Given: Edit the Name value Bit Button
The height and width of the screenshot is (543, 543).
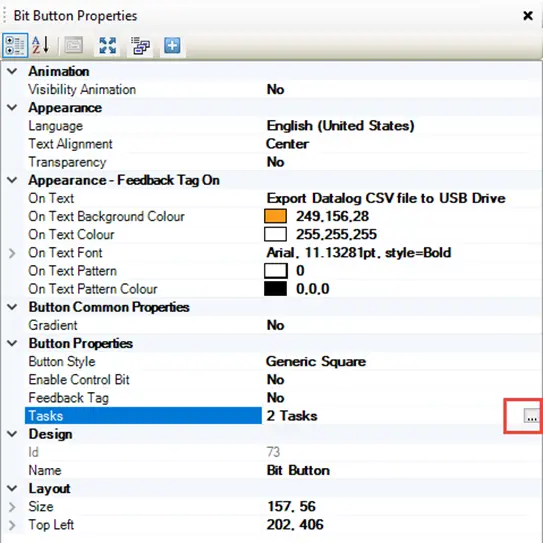Looking at the screenshot, I should 298,470.
